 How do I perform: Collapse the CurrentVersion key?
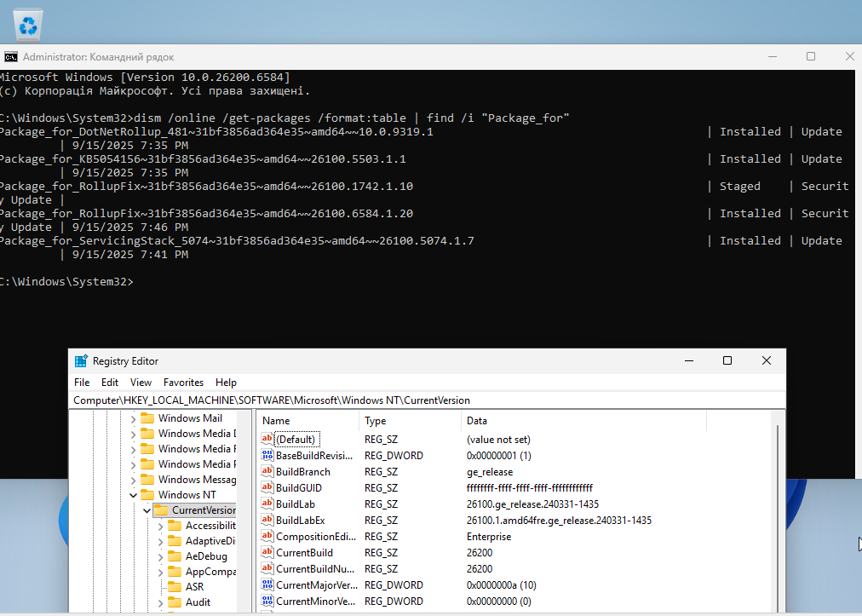147,510
